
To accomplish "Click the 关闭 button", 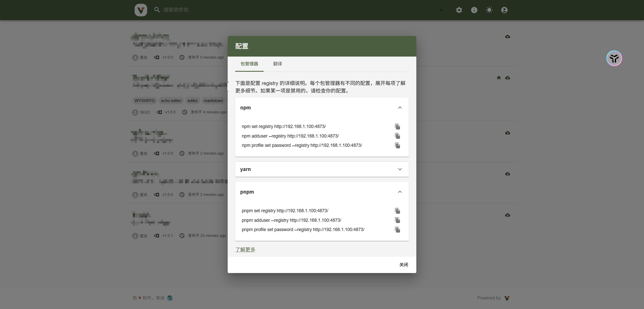I will (x=404, y=265).
